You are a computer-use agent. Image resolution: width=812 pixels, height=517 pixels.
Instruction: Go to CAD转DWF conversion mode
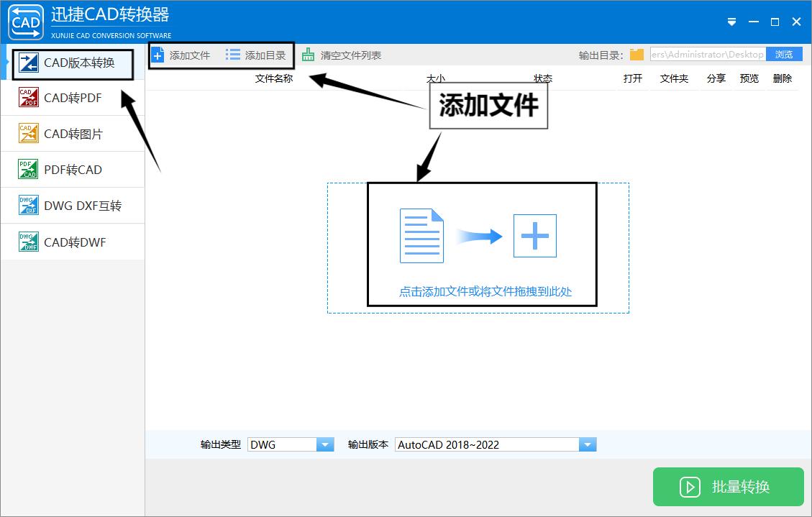pos(73,242)
